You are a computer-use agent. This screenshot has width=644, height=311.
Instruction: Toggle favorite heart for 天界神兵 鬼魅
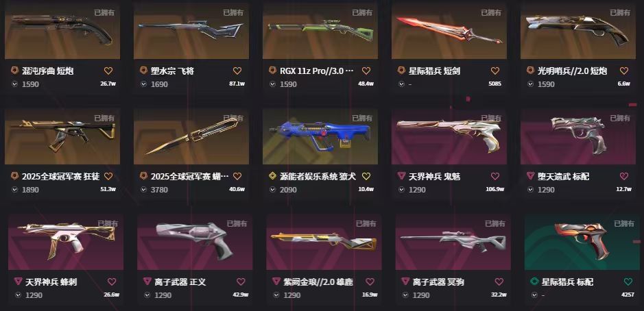tap(495, 177)
